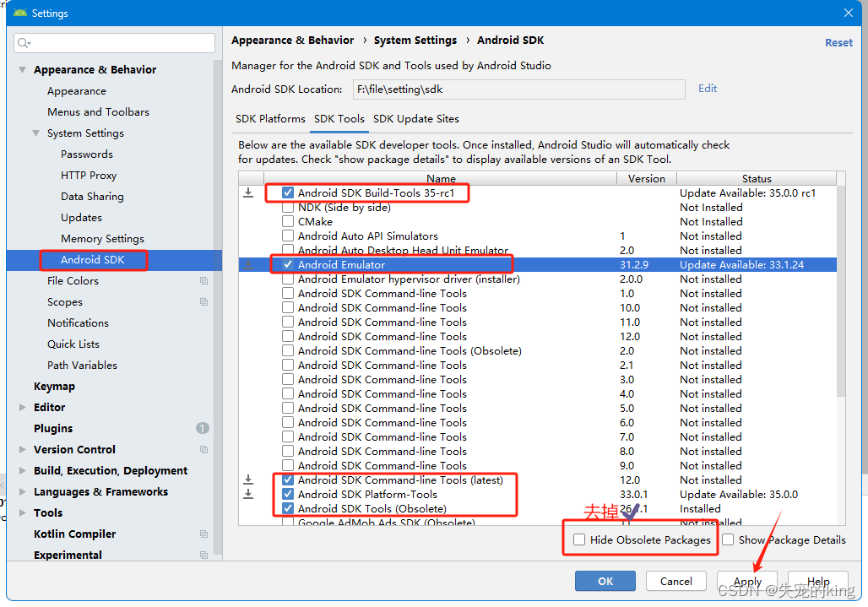Expand Build, Execution, Deployment section
The image size is (868, 607).
22,470
